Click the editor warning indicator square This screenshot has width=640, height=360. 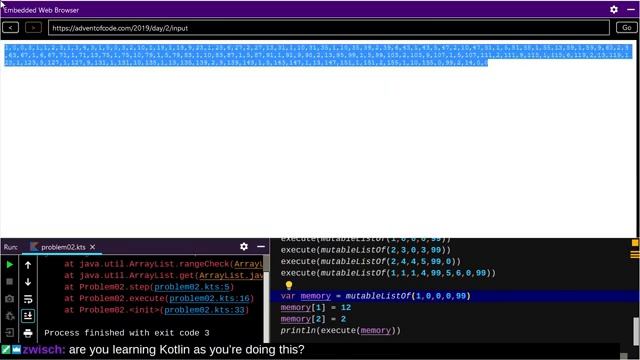[x=635, y=243]
